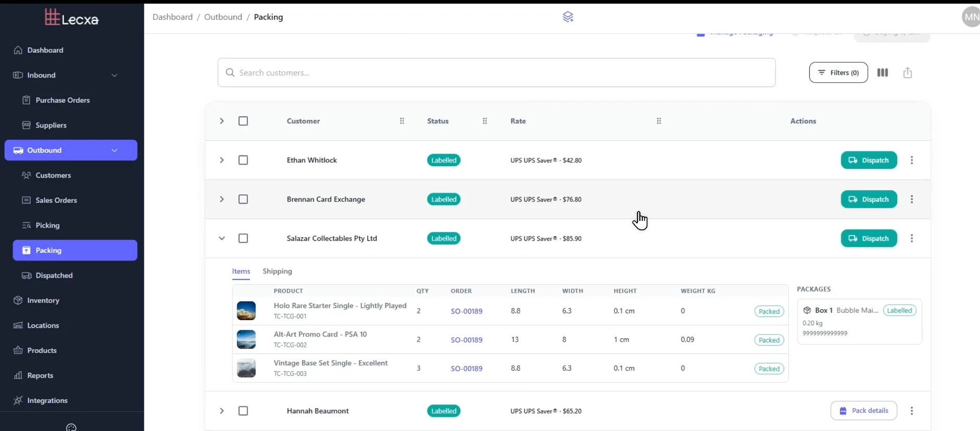
Task: Dispatch the Ethan Whitlock order
Action: (869, 160)
